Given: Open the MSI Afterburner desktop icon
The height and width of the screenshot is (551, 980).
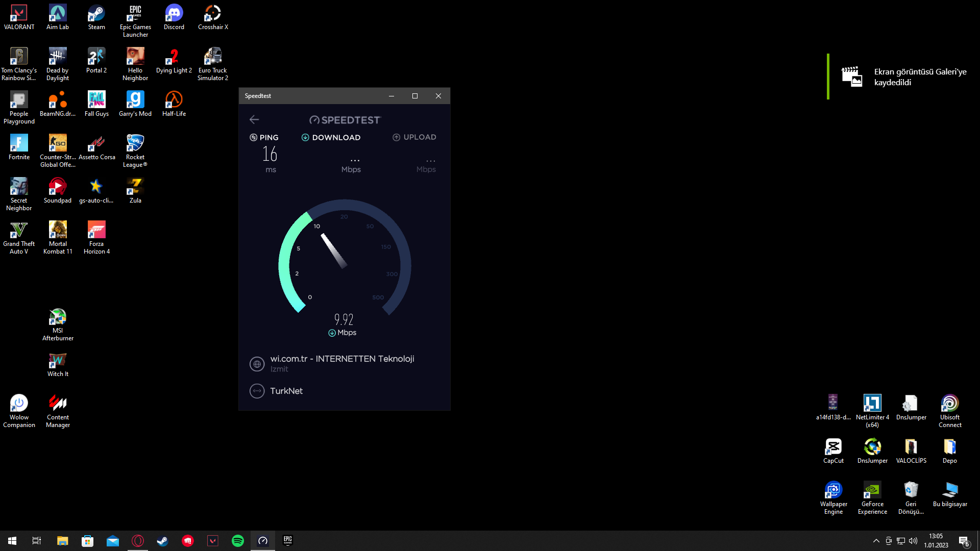Looking at the screenshot, I should coord(58,324).
